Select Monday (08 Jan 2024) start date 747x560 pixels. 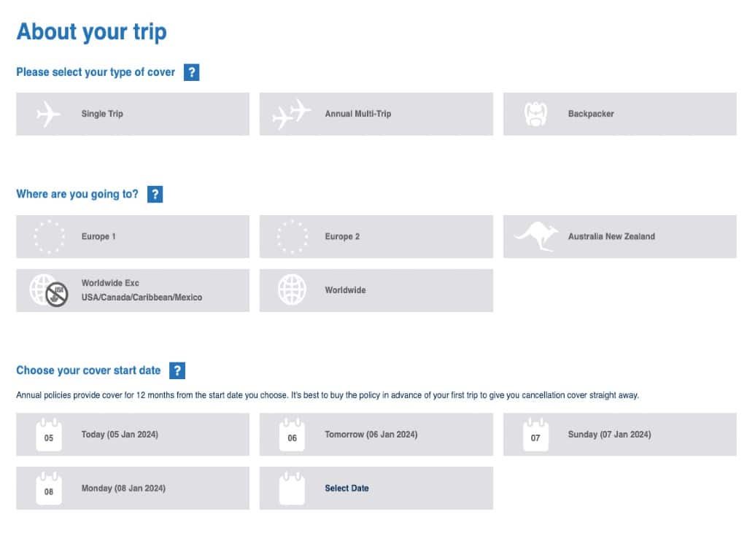click(x=133, y=489)
